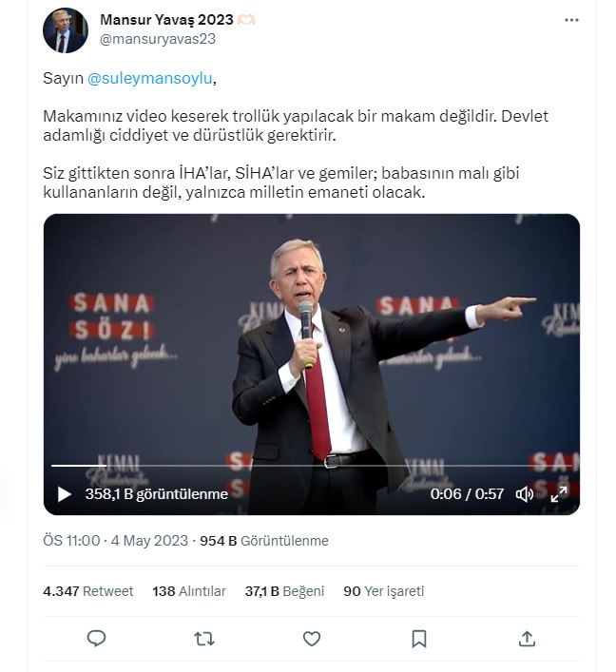Screen dimensions: 616x672
Task: Click the video progress bar
Action: tap(311, 466)
